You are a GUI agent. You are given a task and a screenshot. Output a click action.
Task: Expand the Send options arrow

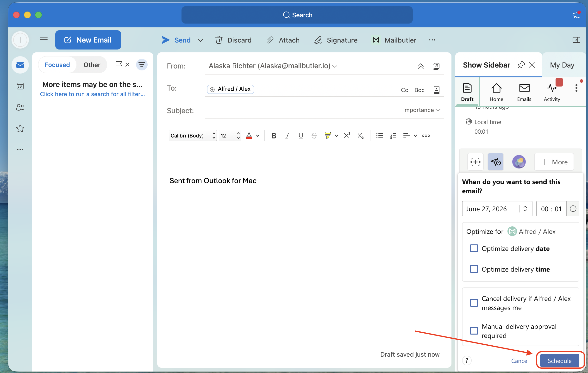click(200, 40)
